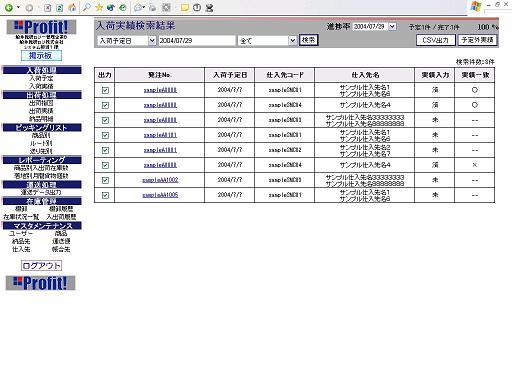Click the greyed Forward arrow icon

29,8
